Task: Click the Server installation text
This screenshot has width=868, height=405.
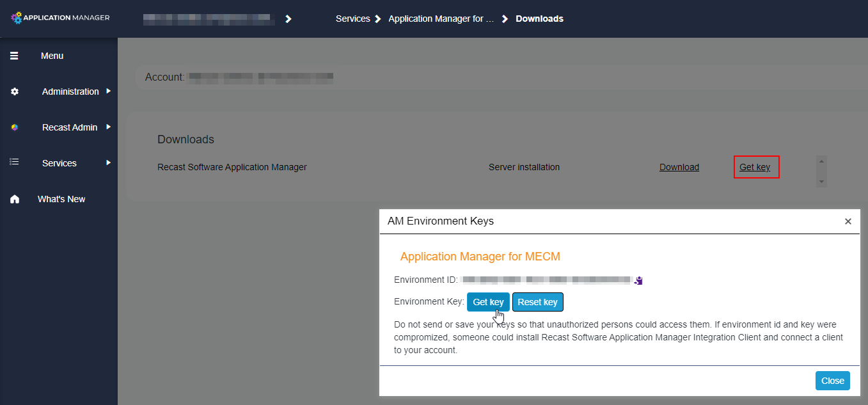Action: (x=524, y=167)
